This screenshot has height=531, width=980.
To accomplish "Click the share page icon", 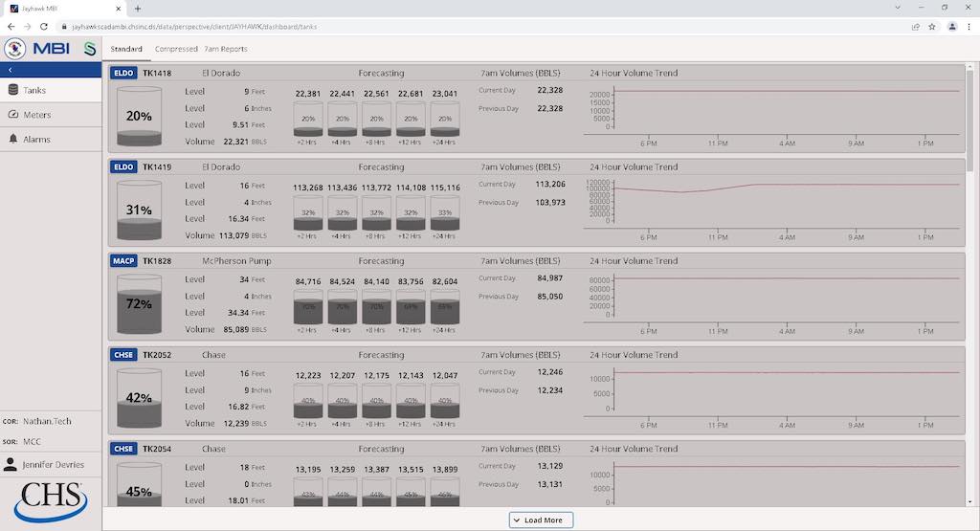I will [916, 26].
